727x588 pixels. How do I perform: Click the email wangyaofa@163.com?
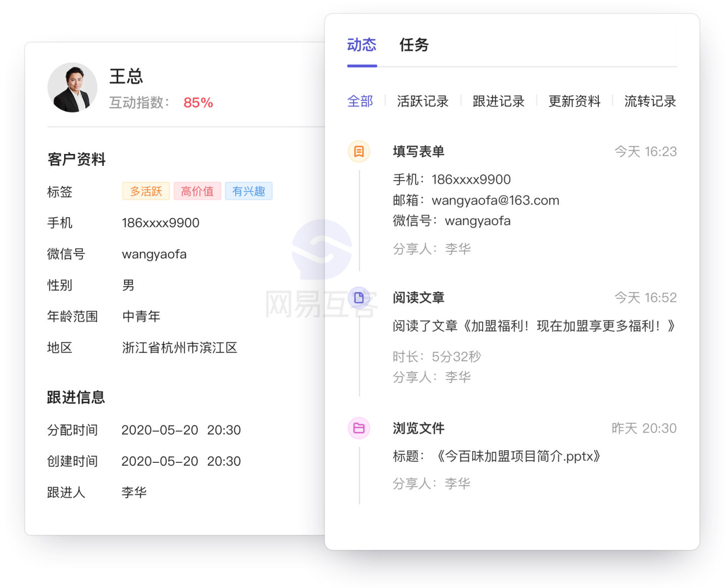tap(495, 200)
